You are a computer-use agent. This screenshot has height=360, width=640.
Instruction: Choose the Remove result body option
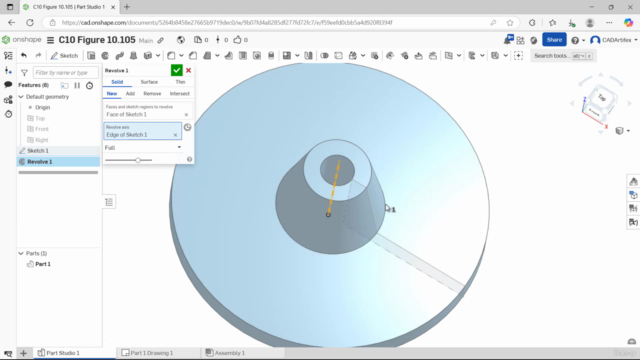[x=152, y=93]
